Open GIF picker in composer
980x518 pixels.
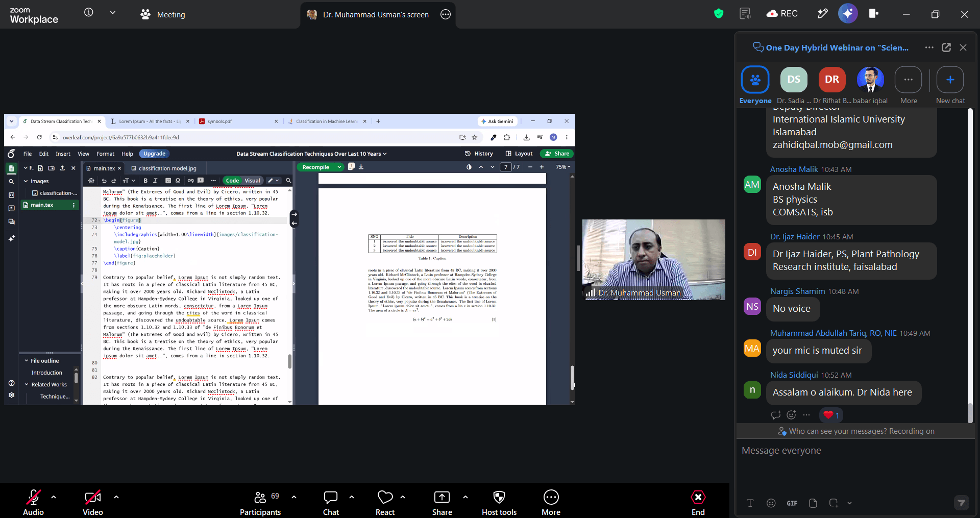tap(792, 503)
